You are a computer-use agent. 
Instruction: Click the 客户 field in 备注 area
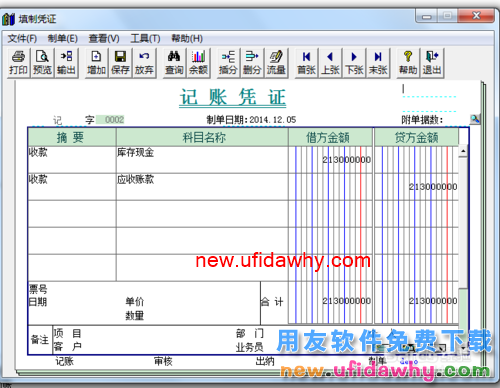pos(68,347)
